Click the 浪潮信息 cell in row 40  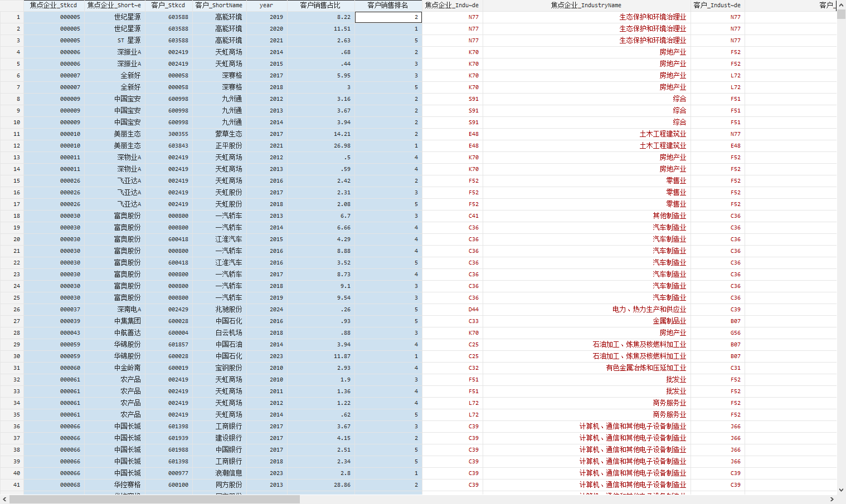click(228, 473)
